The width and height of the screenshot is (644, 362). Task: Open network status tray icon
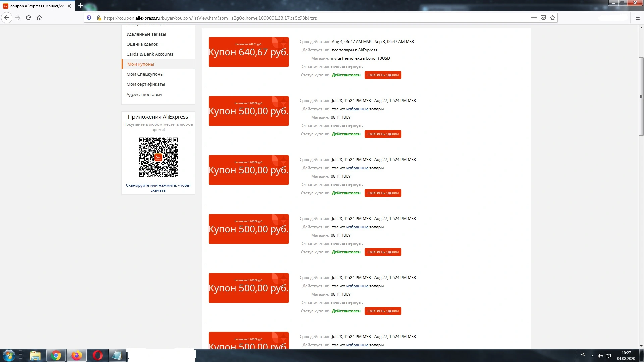coord(608,356)
